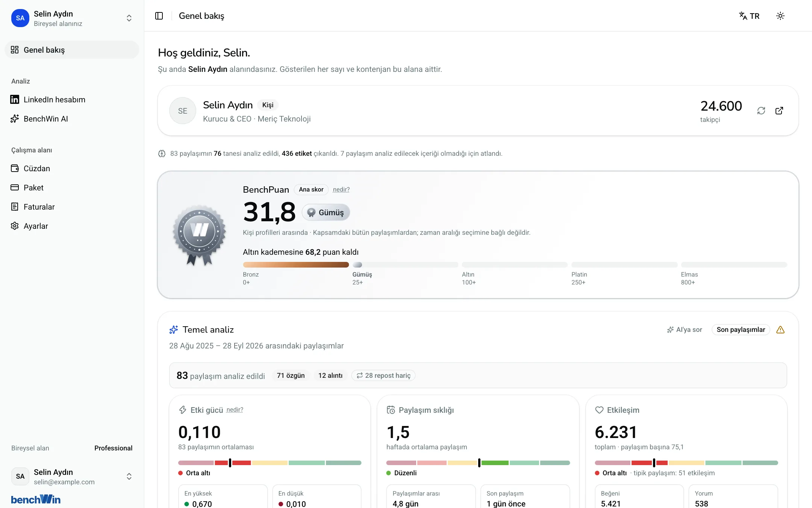The width and height of the screenshot is (812, 508).
Task: Toggle Son paylaşımlar filter chip
Action: tap(741, 330)
